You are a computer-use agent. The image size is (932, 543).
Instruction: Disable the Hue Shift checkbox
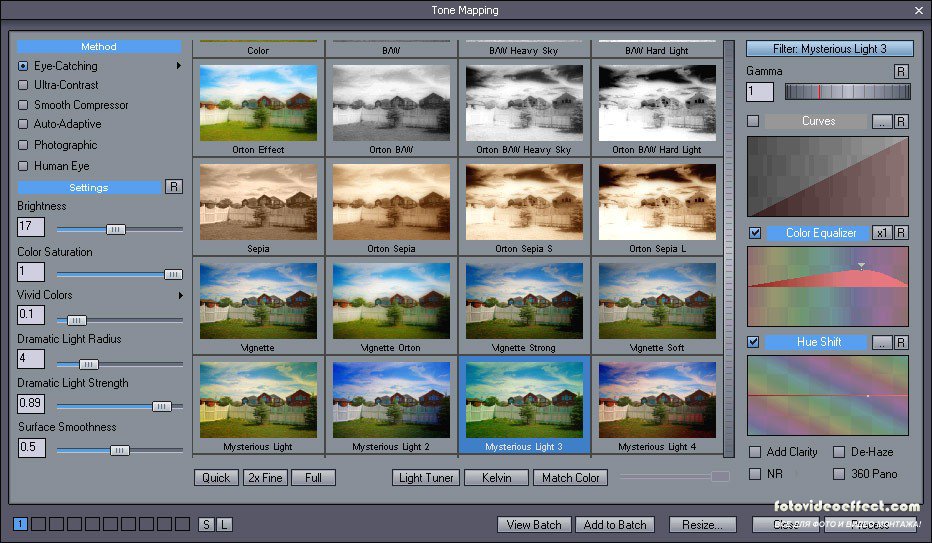[753, 342]
